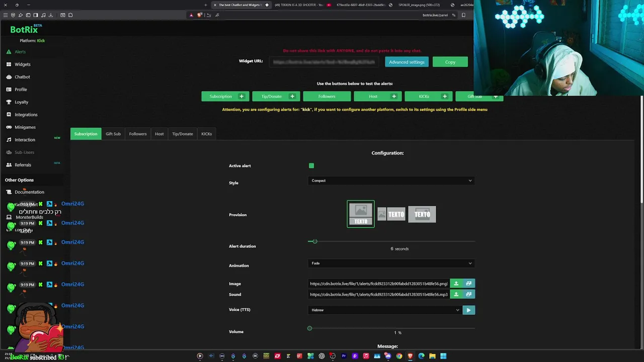Open File Explorer from the taskbar

tap(432, 356)
